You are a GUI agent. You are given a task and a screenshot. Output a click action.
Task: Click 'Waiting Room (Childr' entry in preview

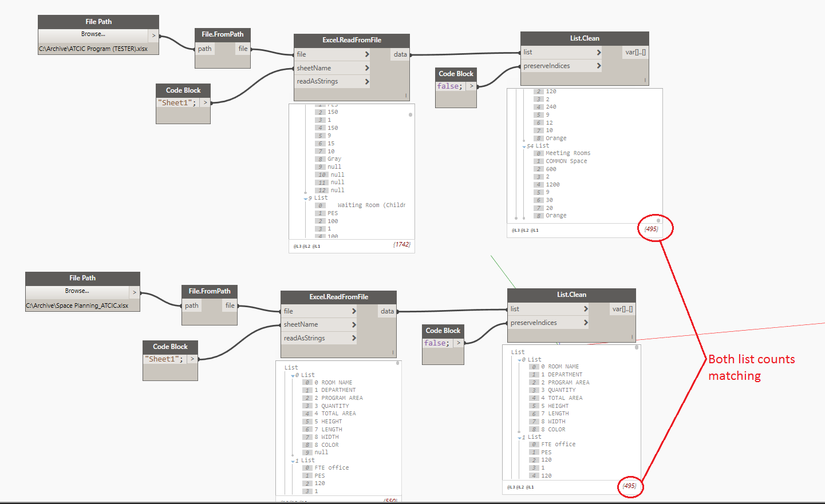coord(372,205)
